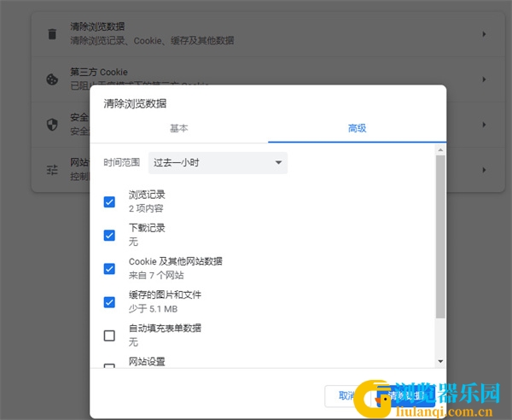Click the 来自 7 个网站 text
The width and height of the screenshot is (512, 420).
point(156,276)
